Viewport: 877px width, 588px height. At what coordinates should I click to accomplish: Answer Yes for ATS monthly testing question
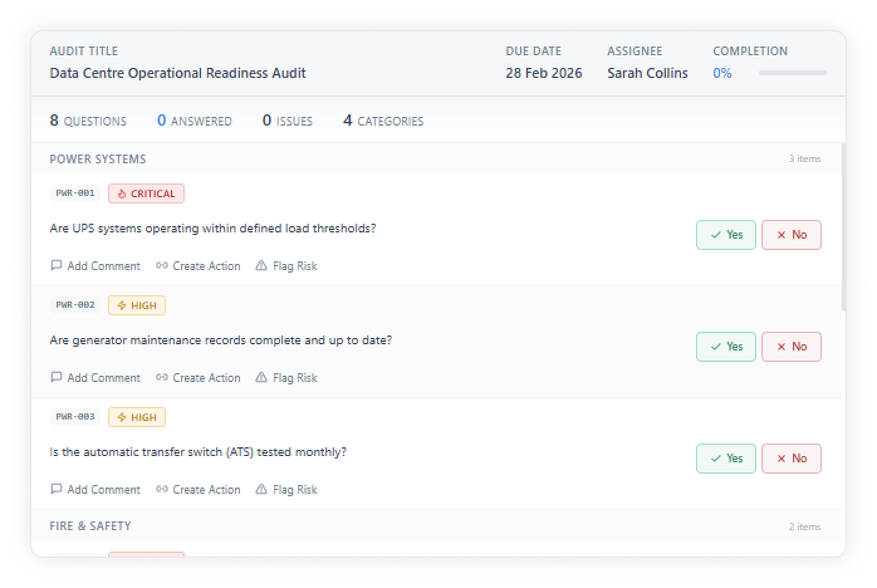pyautogui.click(x=726, y=459)
